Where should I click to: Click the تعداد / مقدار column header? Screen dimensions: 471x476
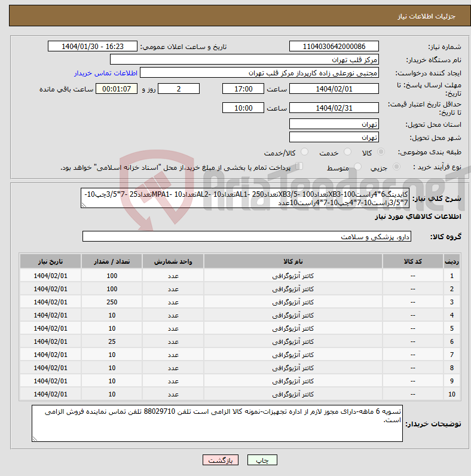pyautogui.click(x=112, y=261)
